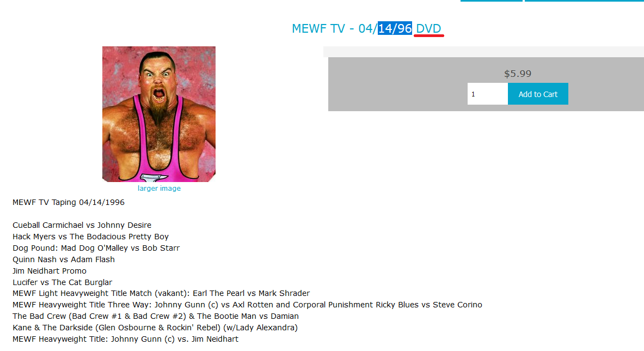Image resolution: width=644 pixels, height=351 pixels.
Task: Click the Johnny Gunn vs. Jim Neidhart line
Action: tap(125, 339)
